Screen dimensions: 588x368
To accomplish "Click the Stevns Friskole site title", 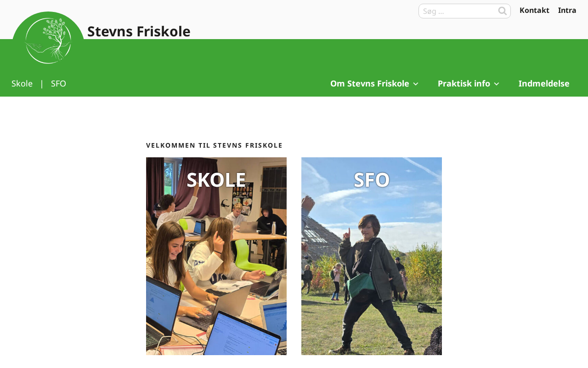I will tap(139, 31).
